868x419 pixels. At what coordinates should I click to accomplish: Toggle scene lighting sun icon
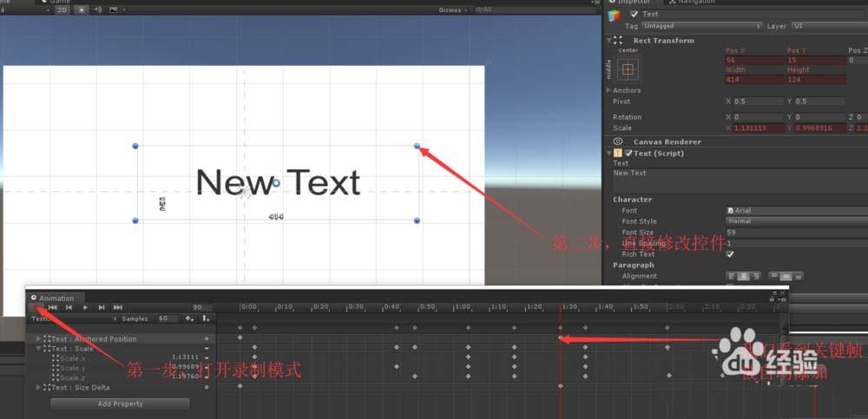pyautogui.click(x=81, y=10)
